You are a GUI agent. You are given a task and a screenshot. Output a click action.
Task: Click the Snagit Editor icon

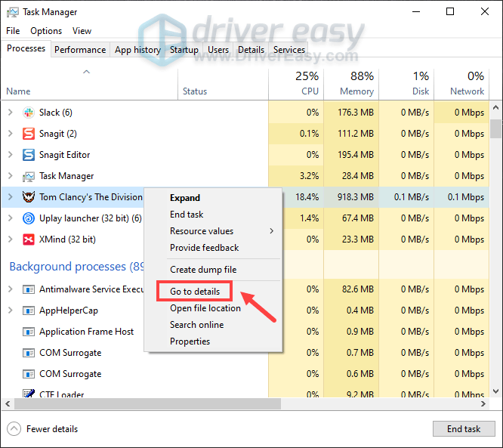[29, 155]
